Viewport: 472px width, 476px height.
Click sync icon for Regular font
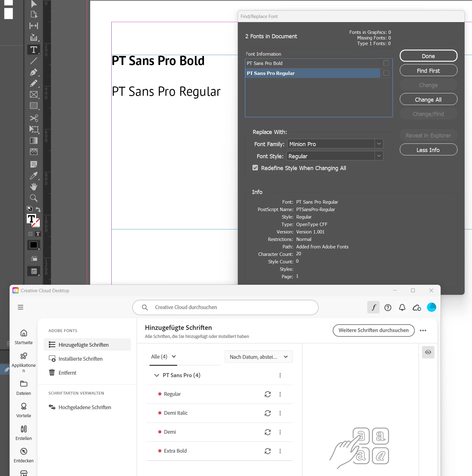268,394
